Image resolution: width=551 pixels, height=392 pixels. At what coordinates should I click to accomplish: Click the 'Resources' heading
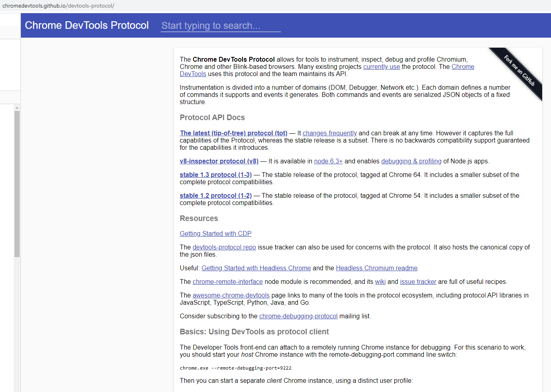point(199,219)
